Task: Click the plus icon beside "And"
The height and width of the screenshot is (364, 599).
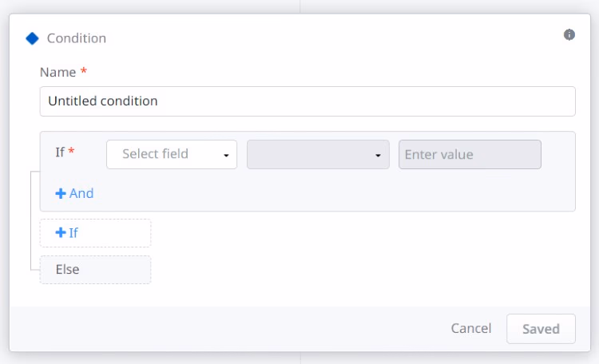Action: point(61,194)
